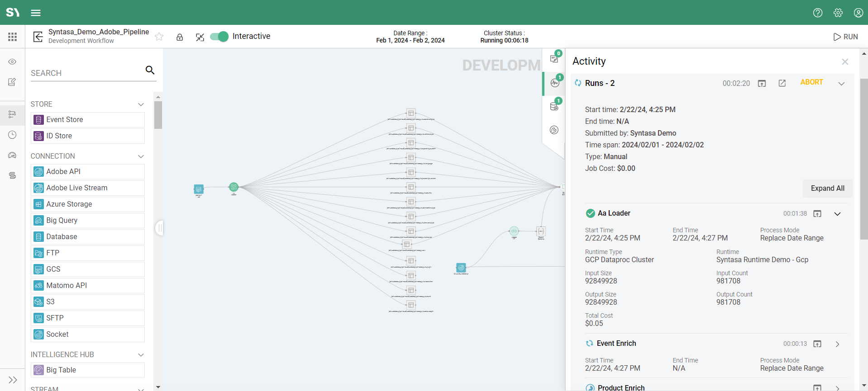The width and height of the screenshot is (868, 391).
Task: Mark pipeline as favorite with star icon
Action: pos(159,37)
